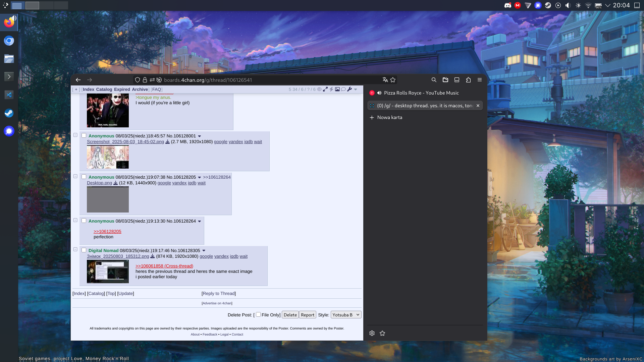Click the lightning bolt icon in 4chan header
This screenshot has height=362, width=644.
click(x=331, y=89)
